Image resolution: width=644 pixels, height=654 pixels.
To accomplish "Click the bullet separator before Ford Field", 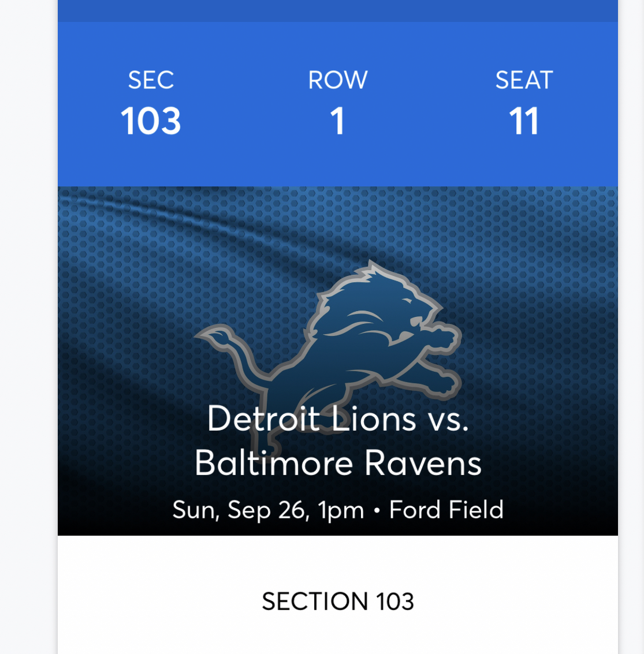I will 377,511.
